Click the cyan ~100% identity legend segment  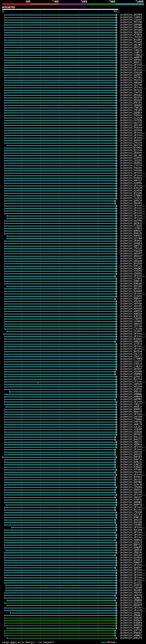coord(130,4)
